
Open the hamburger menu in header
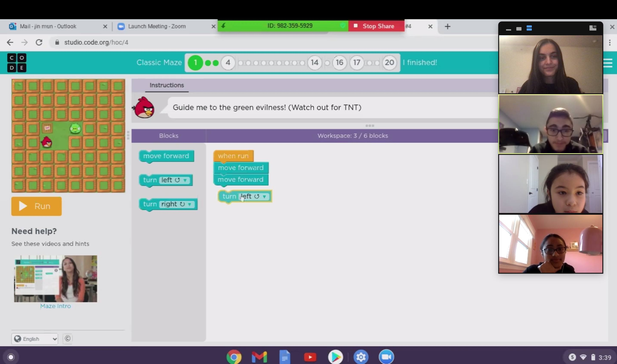(x=608, y=63)
